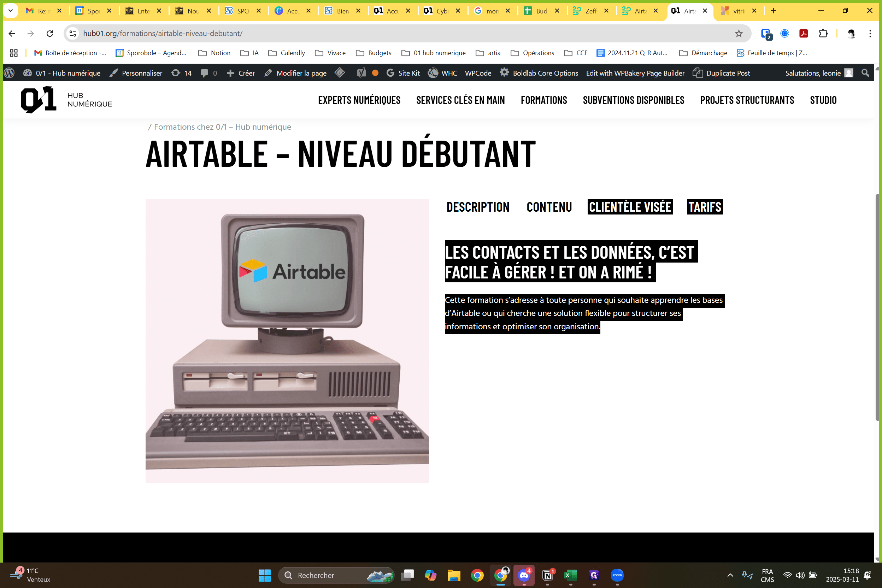Open File Explorer from the taskbar

click(454, 575)
